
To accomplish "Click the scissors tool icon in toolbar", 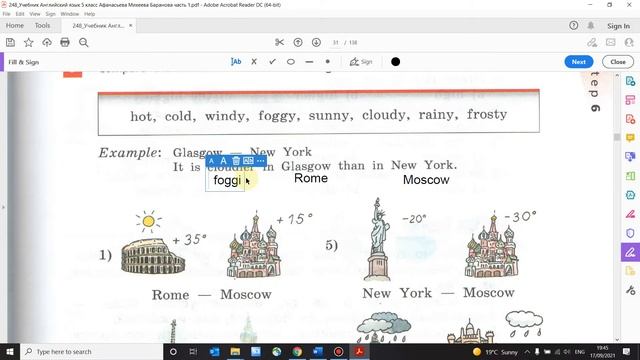I will [x=280, y=42].
